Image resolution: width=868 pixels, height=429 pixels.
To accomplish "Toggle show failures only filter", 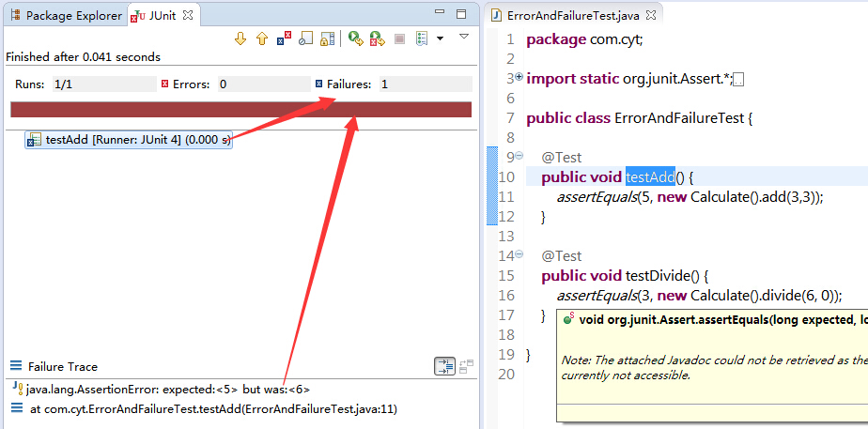I will point(284,38).
